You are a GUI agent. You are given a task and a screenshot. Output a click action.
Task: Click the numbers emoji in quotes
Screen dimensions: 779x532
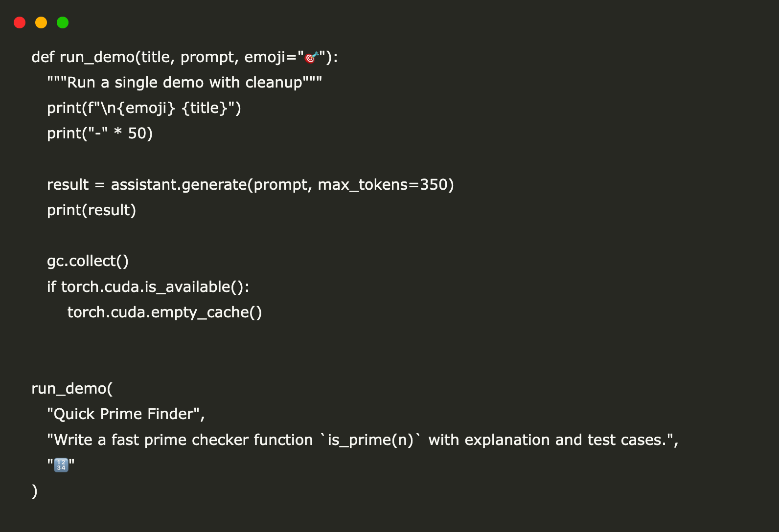tap(61, 465)
